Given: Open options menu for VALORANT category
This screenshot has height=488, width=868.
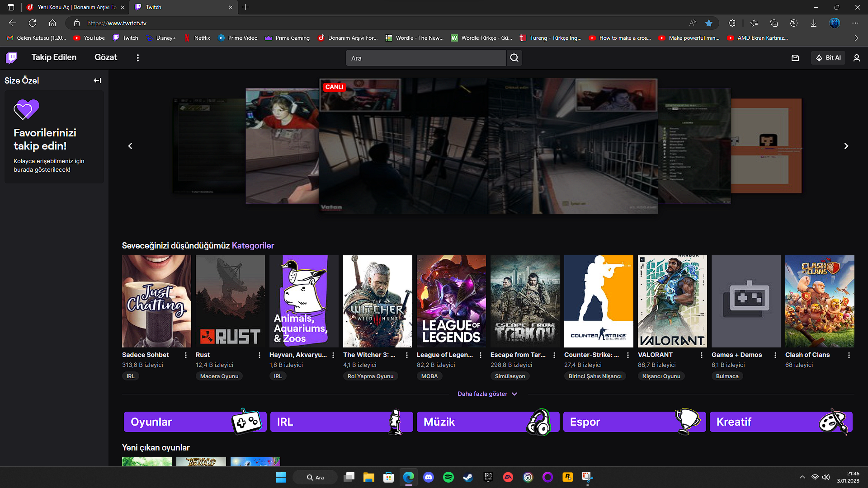Looking at the screenshot, I should [702, 355].
